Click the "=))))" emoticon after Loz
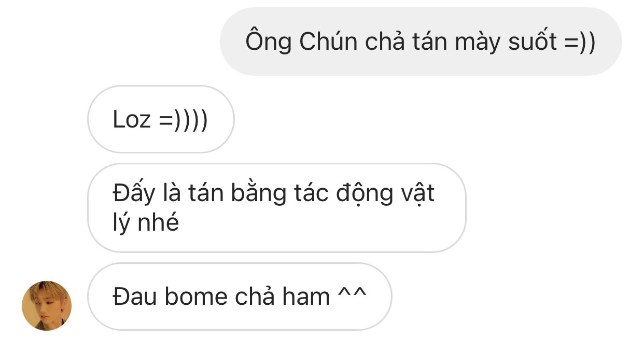Screen dimensions: 644x339 [x=184, y=120]
